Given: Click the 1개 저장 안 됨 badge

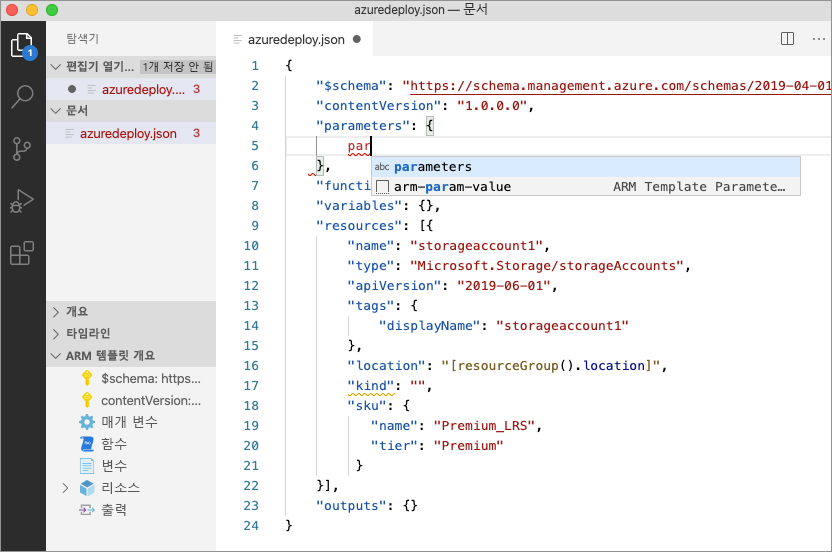Looking at the screenshot, I should click(x=177, y=66).
